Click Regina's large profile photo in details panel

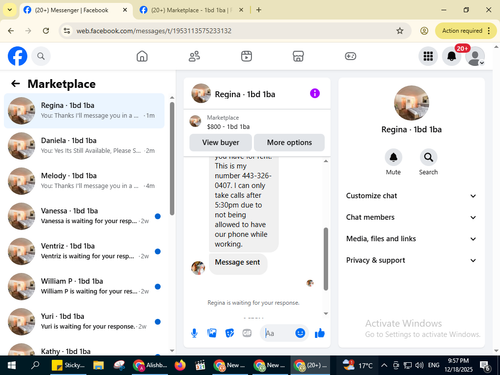coord(411,103)
